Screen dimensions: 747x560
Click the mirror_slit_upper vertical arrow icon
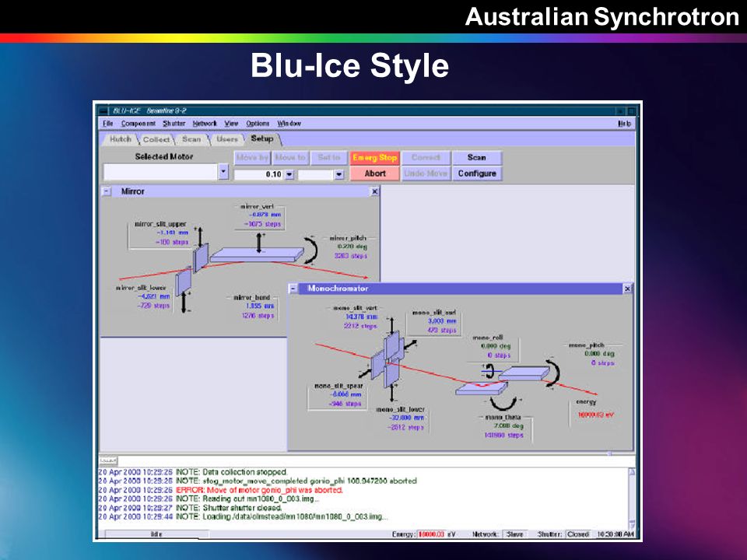tap(200, 236)
